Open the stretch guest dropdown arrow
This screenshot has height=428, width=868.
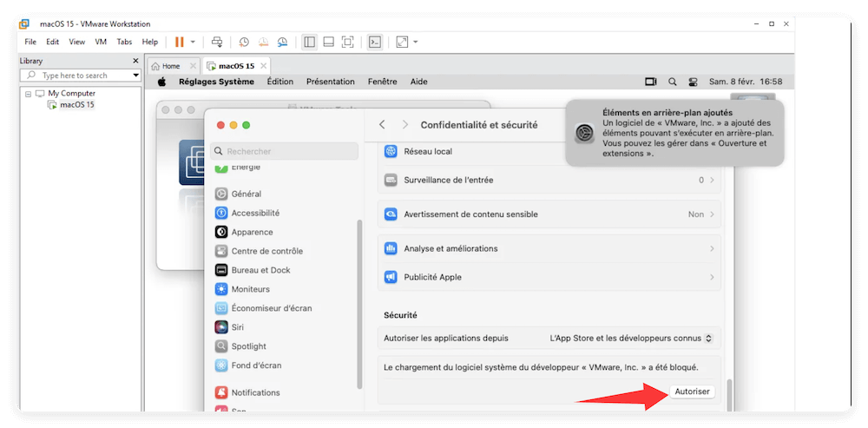point(416,42)
